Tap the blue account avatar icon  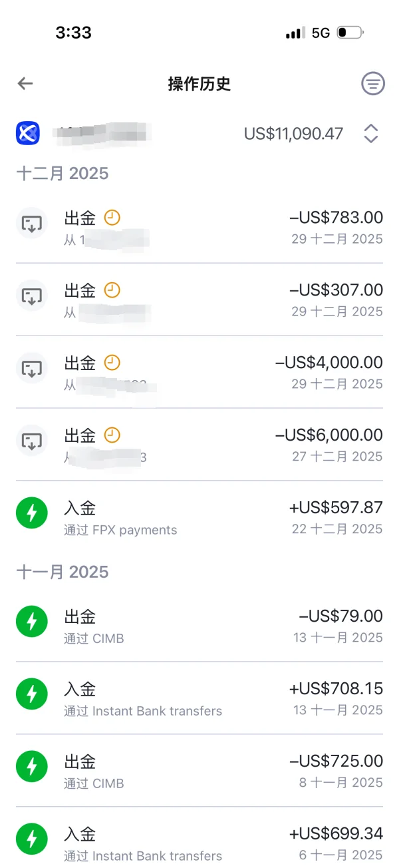26,133
